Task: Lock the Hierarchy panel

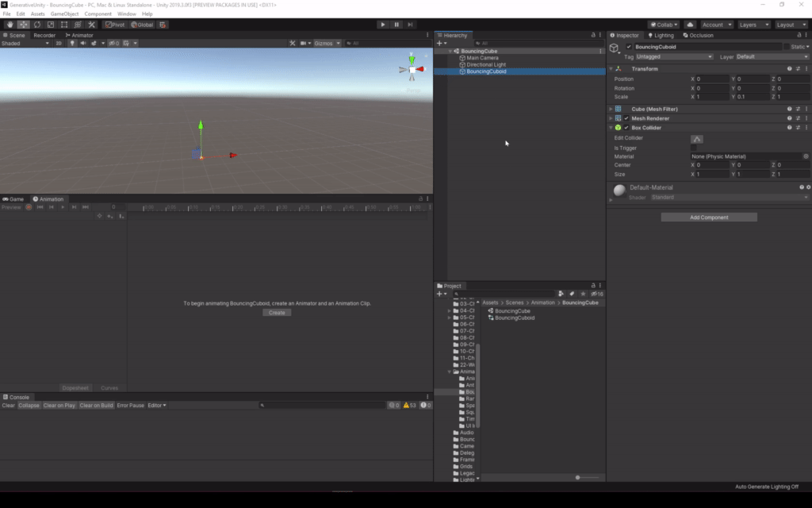Action: pyautogui.click(x=593, y=35)
